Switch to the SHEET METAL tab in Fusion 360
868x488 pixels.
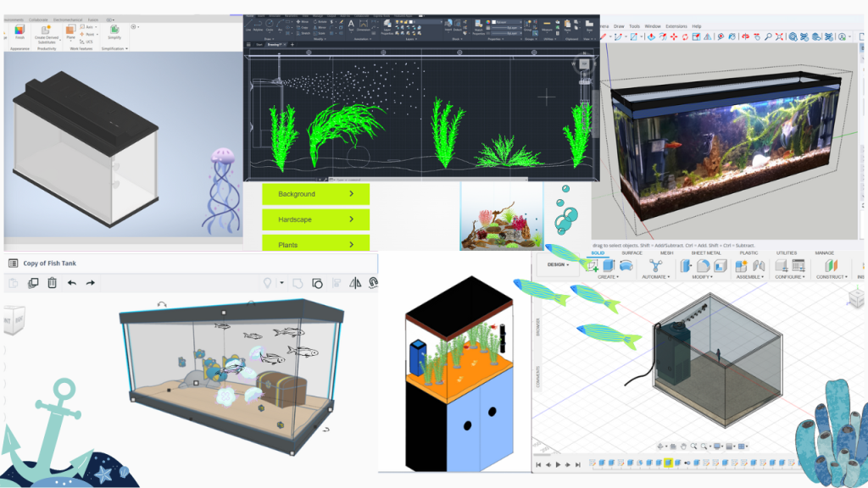pyautogui.click(x=709, y=252)
